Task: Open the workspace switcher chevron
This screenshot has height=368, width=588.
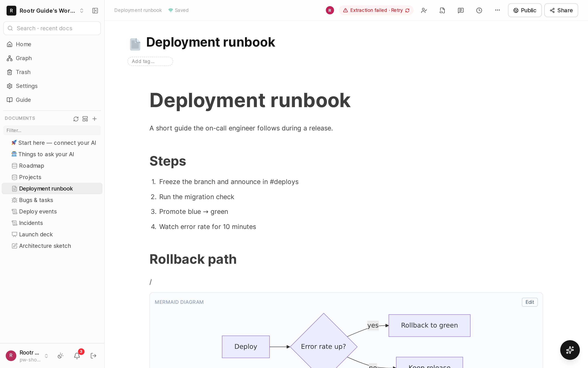Action: click(82, 10)
